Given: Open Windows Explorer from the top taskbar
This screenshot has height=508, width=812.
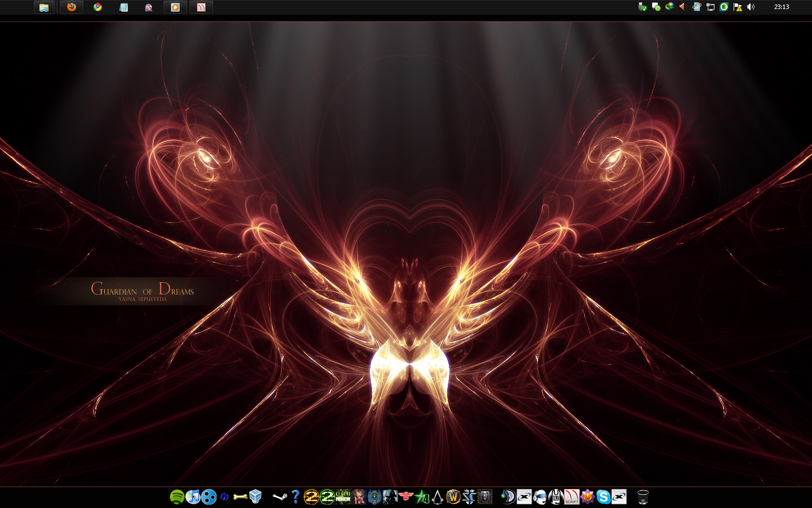Looking at the screenshot, I should pyautogui.click(x=44, y=7).
